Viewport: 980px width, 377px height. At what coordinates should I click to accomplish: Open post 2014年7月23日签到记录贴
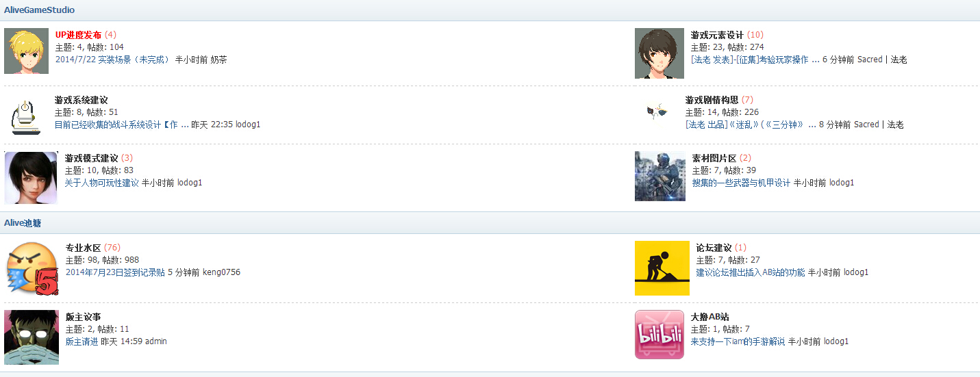(x=115, y=272)
